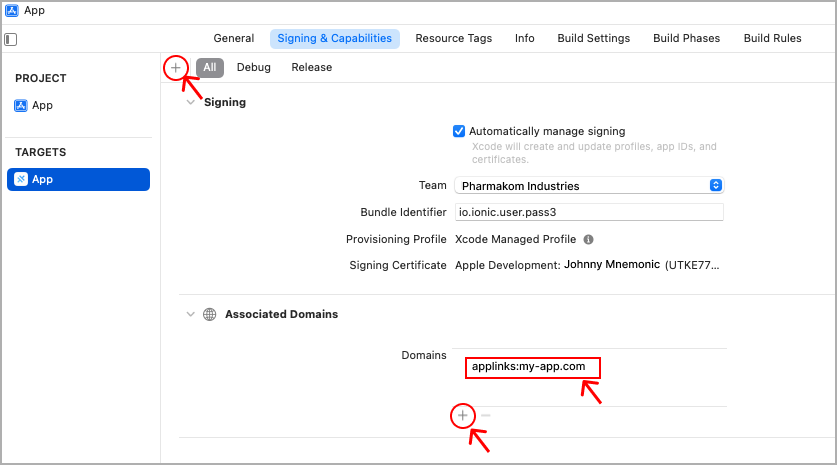Click the App icon in title bar

point(12,11)
